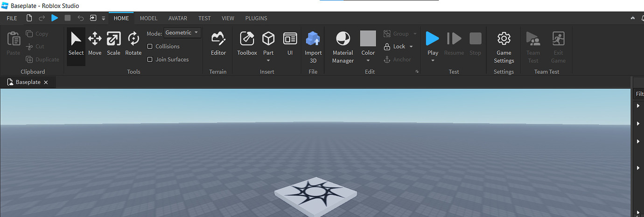
Task: Click the Copy command
Action: click(37, 34)
